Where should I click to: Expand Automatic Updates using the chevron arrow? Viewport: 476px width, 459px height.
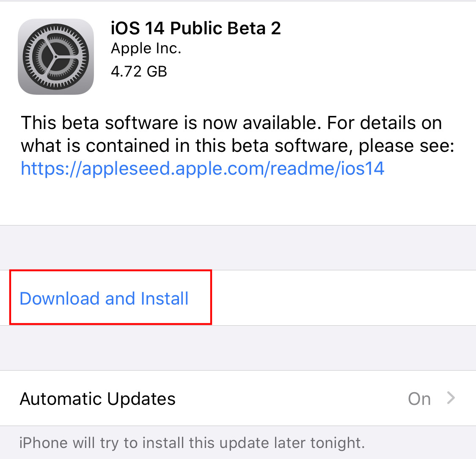tap(451, 398)
